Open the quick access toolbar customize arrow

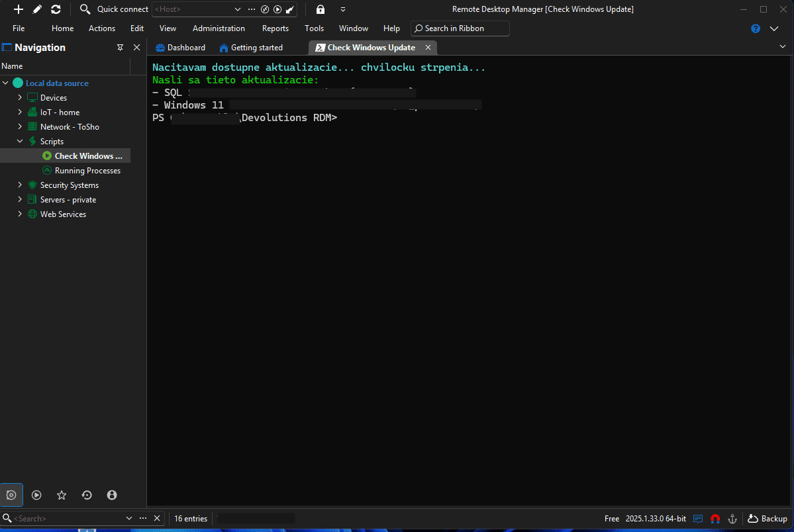343,9
